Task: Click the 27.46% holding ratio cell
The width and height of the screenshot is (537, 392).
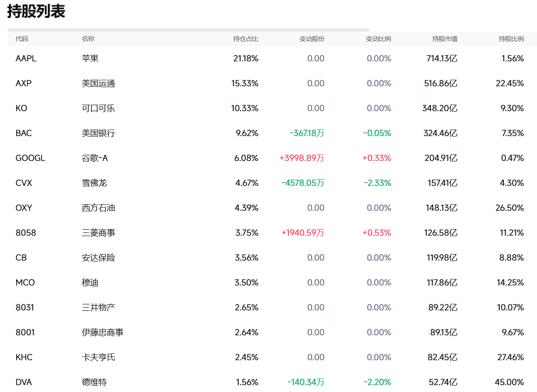Action: 511,357
